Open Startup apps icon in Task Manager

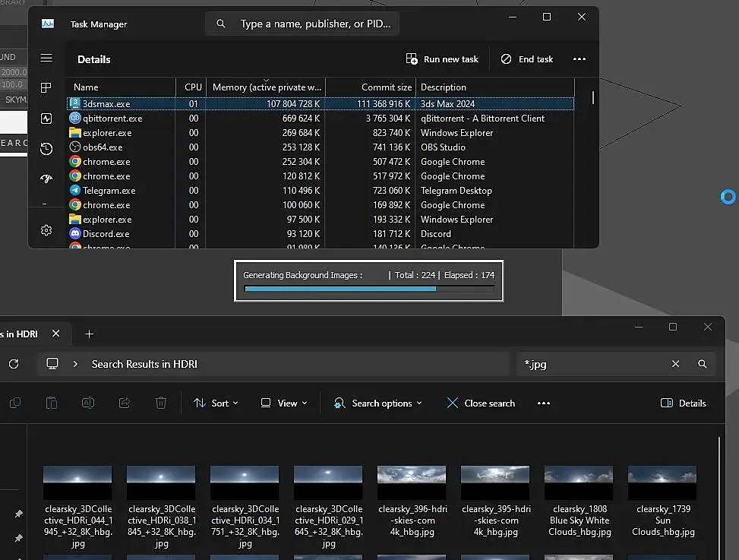tap(46, 178)
